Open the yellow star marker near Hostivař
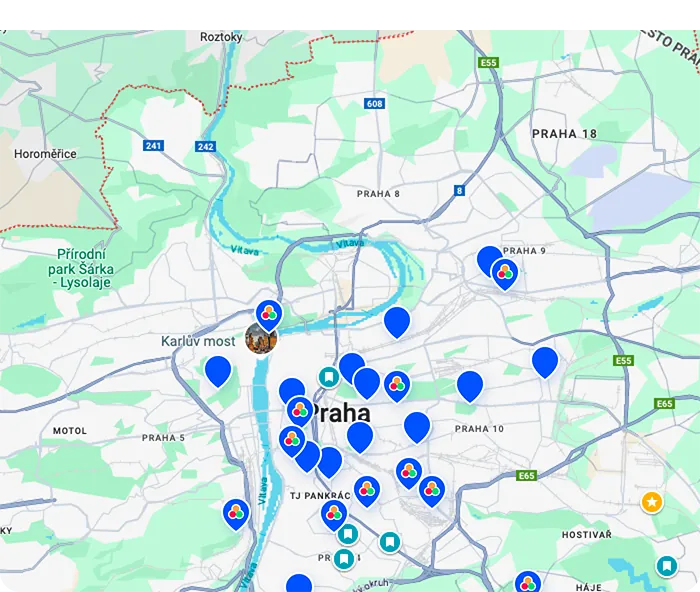The width and height of the screenshot is (700, 592). [652, 502]
